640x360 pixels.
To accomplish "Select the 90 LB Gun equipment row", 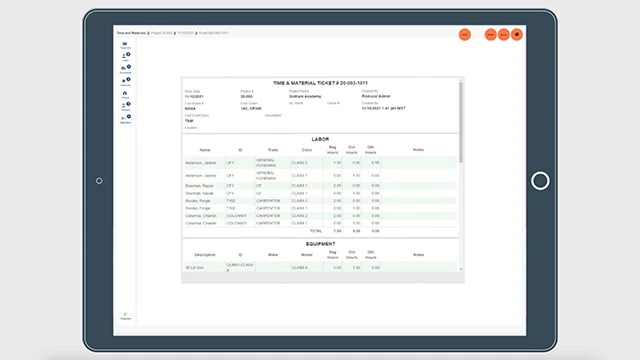I will point(320,267).
